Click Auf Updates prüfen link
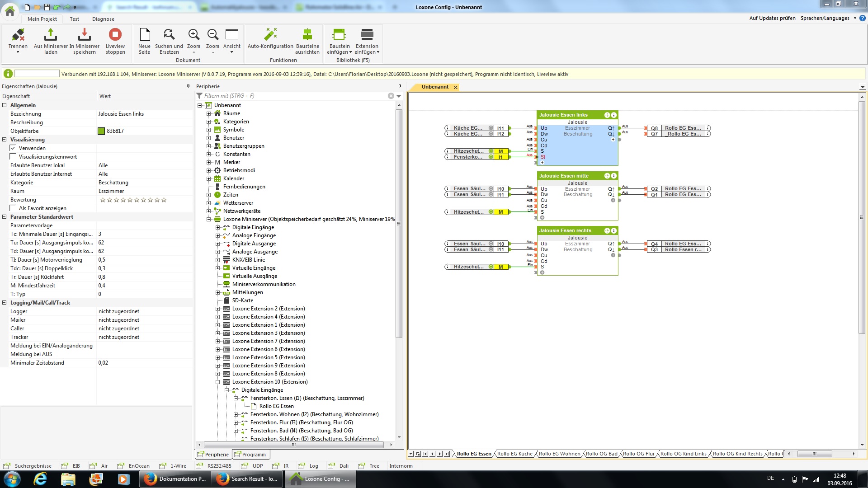Image resolution: width=868 pixels, height=488 pixels. click(x=772, y=18)
